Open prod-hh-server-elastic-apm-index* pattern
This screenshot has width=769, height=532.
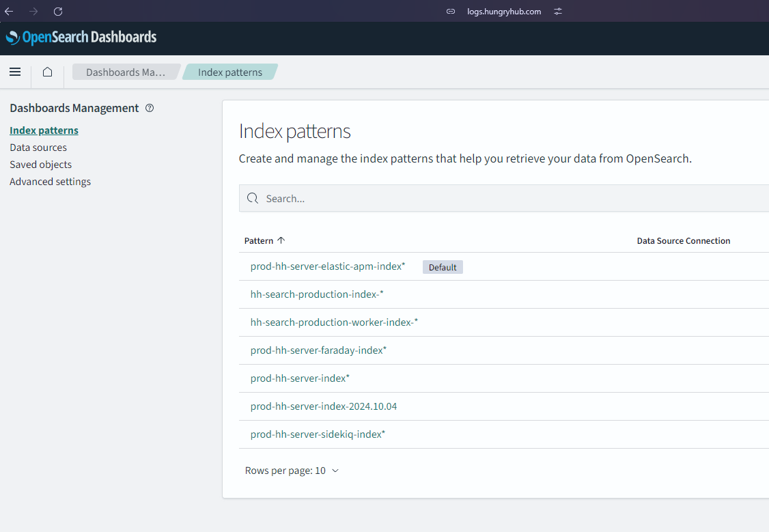[x=328, y=266]
